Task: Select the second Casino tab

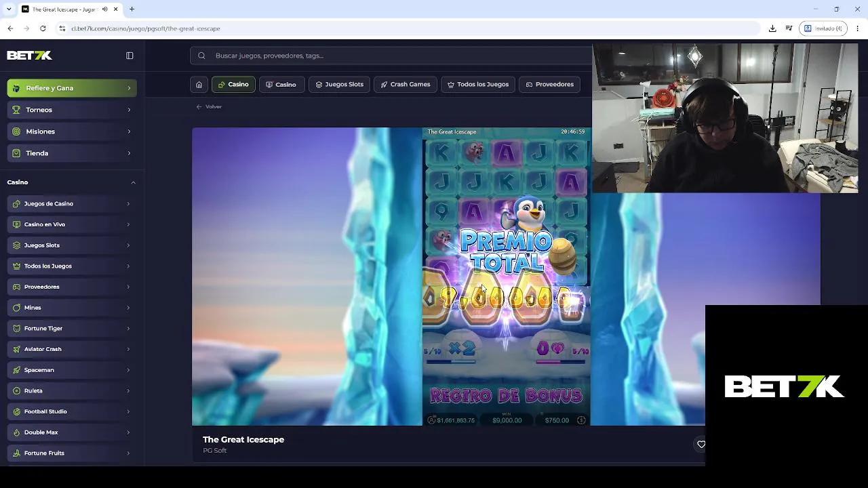Action: point(281,85)
